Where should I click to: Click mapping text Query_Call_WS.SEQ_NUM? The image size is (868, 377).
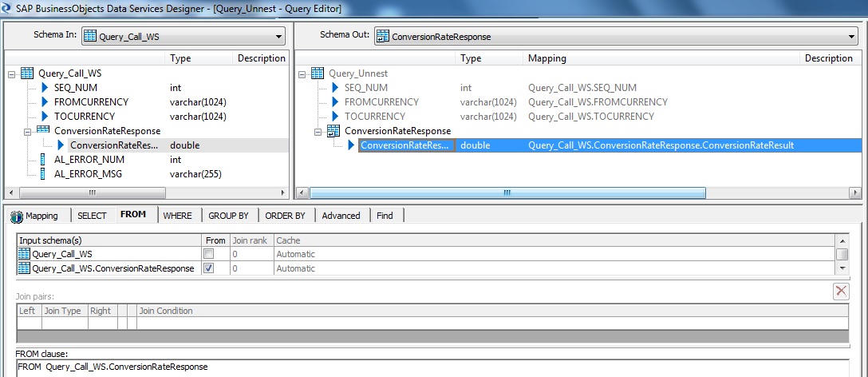tap(582, 88)
